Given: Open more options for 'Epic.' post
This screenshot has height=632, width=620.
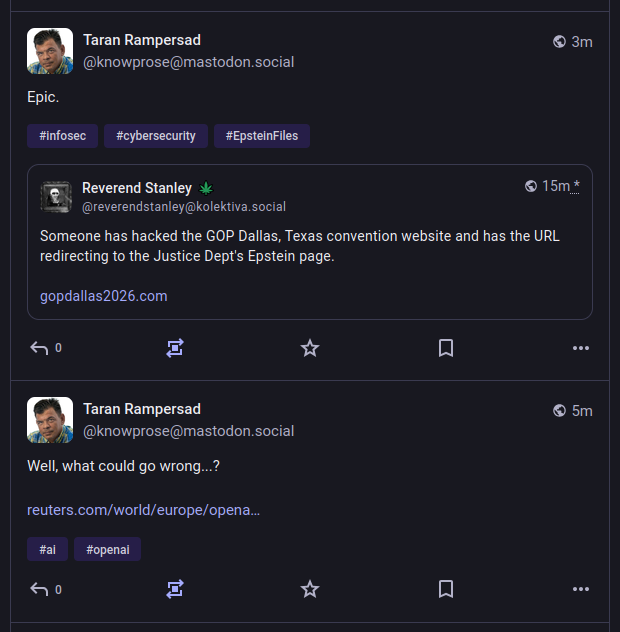Looking at the screenshot, I should tap(581, 348).
